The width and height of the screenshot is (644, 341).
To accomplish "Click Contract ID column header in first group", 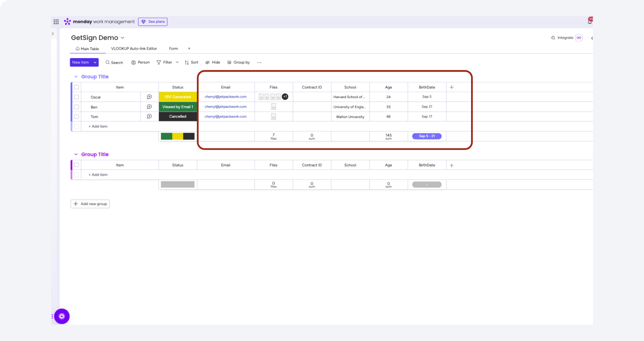I will [x=312, y=87].
